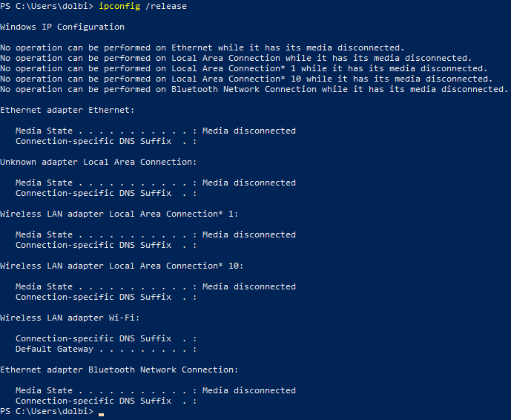Click 'Media disconnected' under the Unknown adapter section
Screen dimensions: 511x420
point(248,183)
